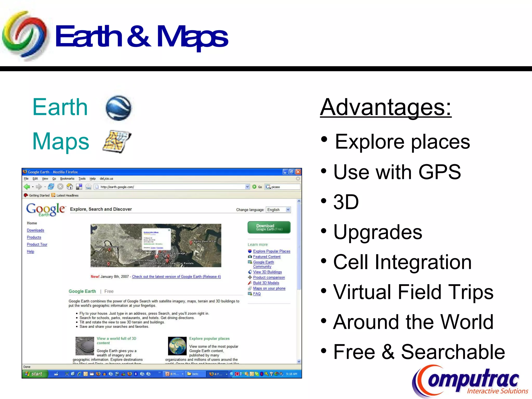This screenshot has height=399, width=532.
Task: Click the wireless network tray icon
Action: pyautogui.click(x=271, y=374)
